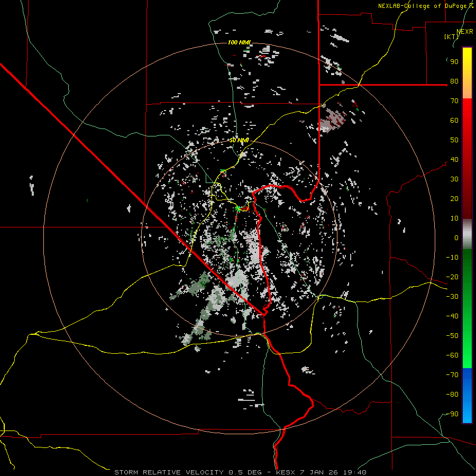This screenshot has height=476, width=476.
Task: Click the positive 70 scale value
Action: 454,101
